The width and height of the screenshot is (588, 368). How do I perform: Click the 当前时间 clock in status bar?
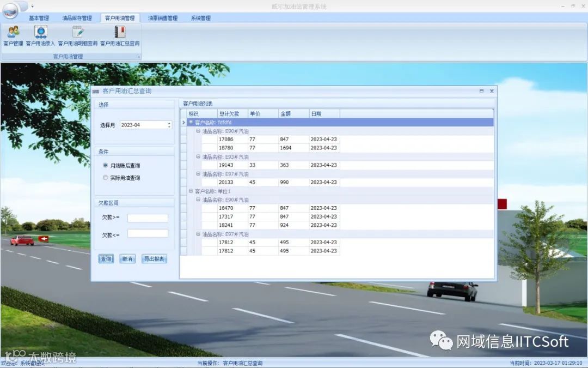pos(546,363)
